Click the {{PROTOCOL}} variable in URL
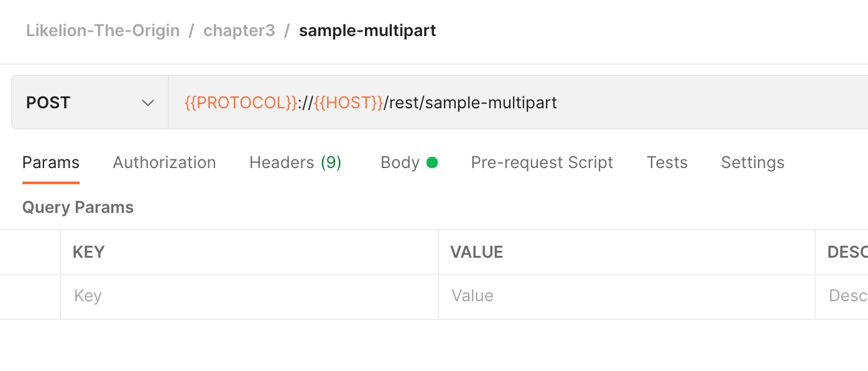The image size is (868, 371). (241, 103)
